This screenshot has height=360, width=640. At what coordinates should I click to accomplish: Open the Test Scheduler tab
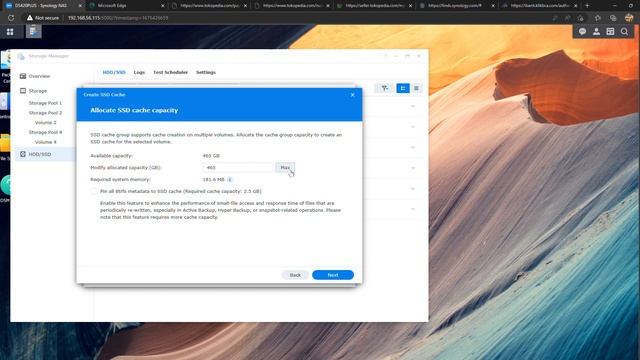[170, 72]
